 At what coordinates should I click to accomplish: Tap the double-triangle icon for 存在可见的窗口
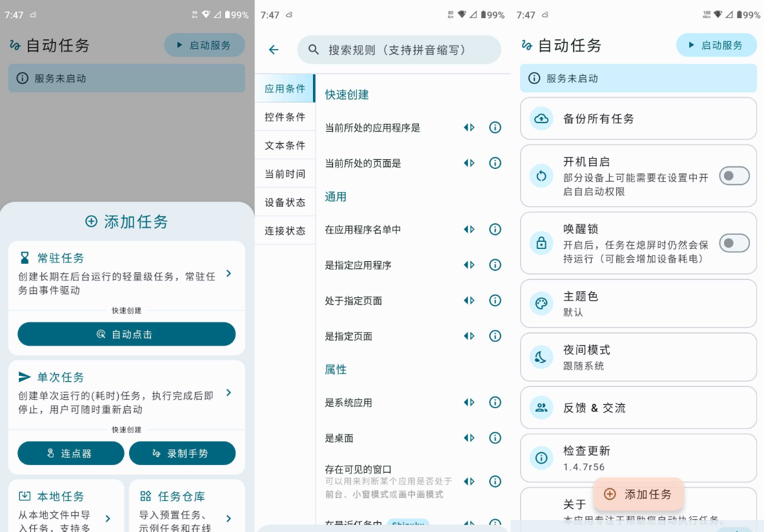pyautogui.click(x=469, y=482)
